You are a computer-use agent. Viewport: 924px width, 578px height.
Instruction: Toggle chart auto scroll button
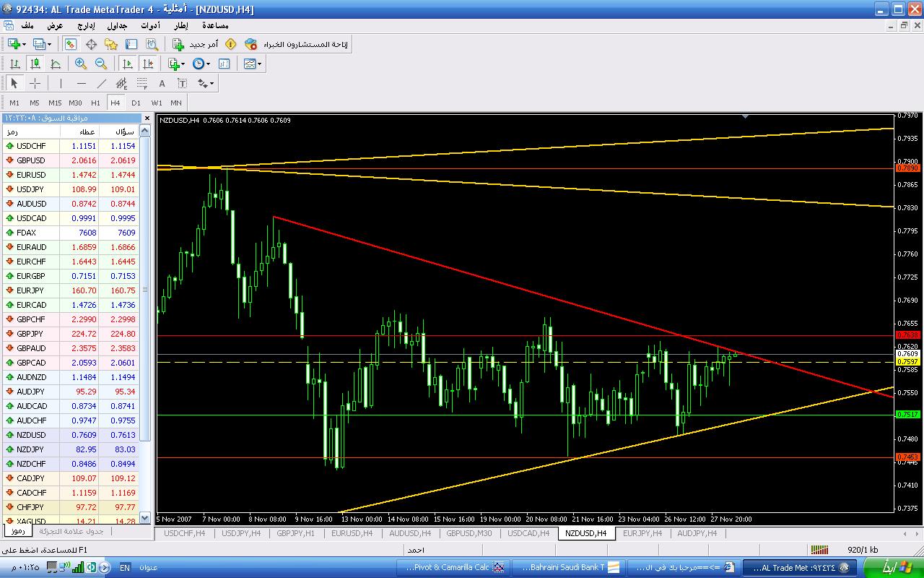pos(128,64)
